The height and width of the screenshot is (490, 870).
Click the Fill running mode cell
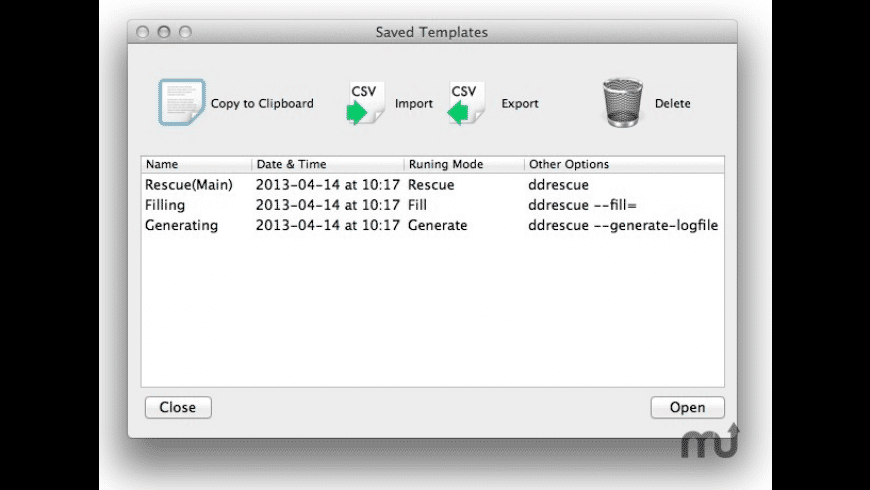click(x=417, y=205)
